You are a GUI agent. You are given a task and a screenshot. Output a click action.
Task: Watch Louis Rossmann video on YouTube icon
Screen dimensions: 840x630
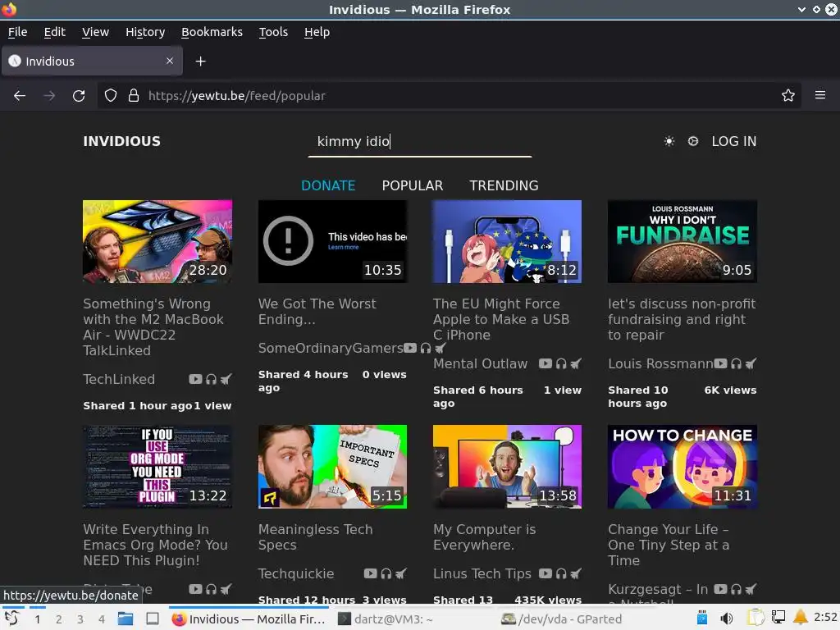(720, 363)
